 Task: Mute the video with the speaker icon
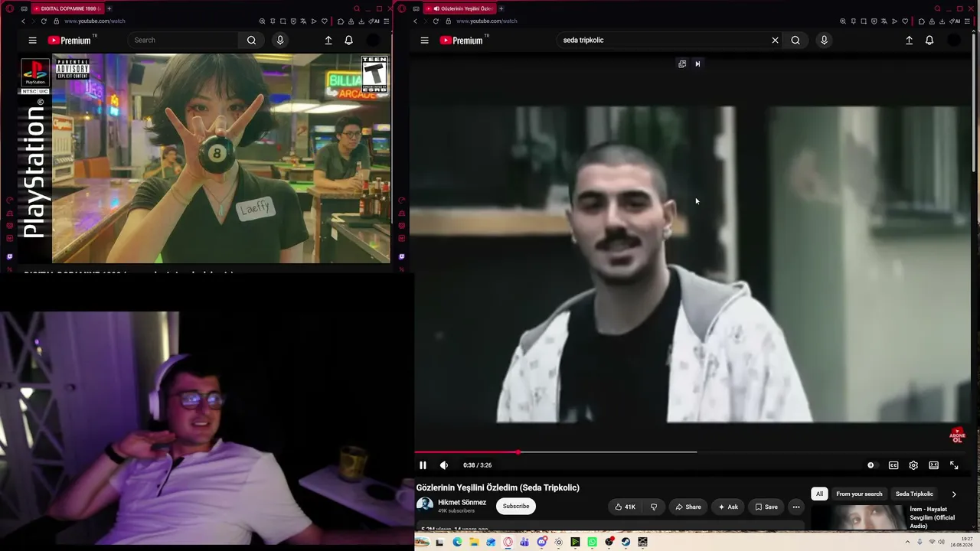[444, 465]
